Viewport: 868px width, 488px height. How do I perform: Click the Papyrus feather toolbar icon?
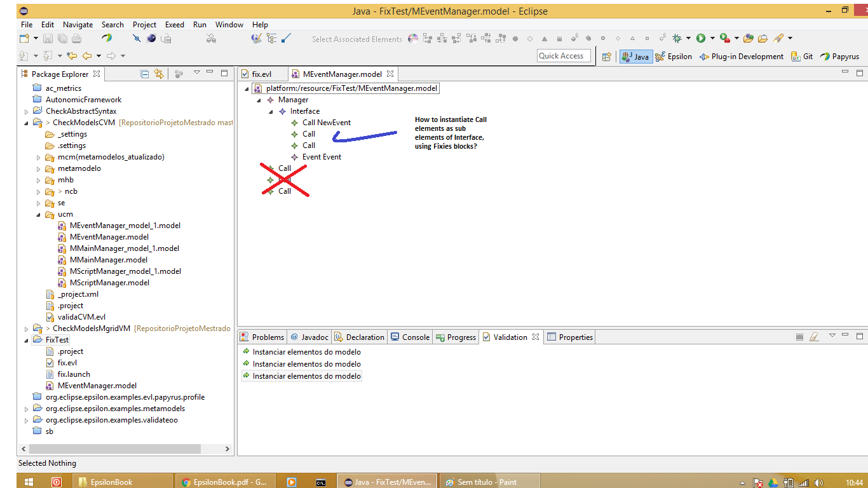click(x=107, y=39)
